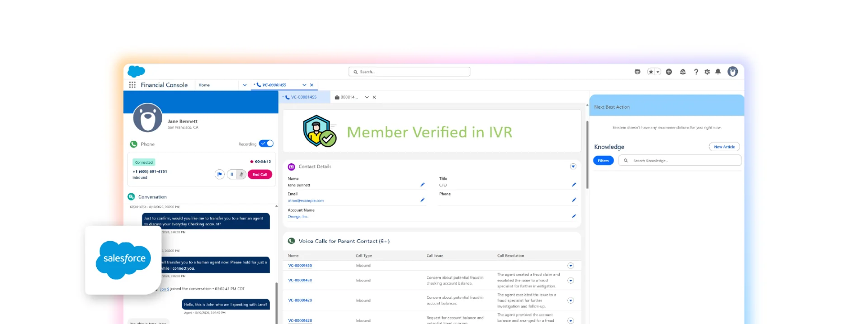
Task: Click the Voice Calls related list icon
Action: click(292, 241)
